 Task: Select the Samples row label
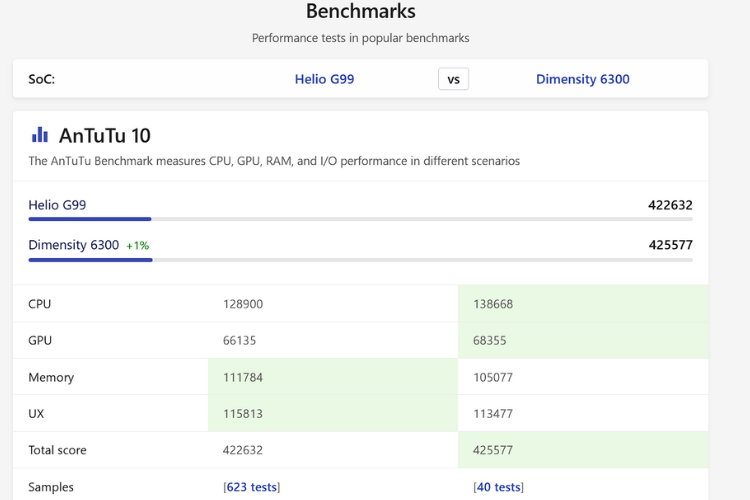(x=51, y=487)
